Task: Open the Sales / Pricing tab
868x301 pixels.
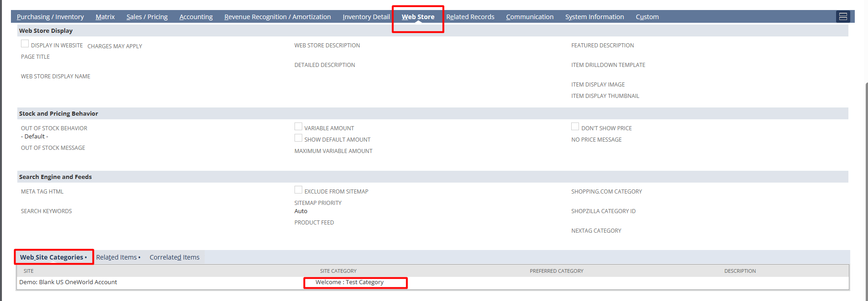Action: [x=147, y=17]
